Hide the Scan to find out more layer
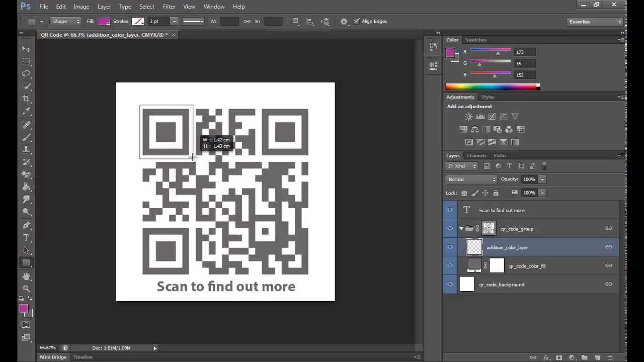This screenshot has width=644, height=362. 450,210
